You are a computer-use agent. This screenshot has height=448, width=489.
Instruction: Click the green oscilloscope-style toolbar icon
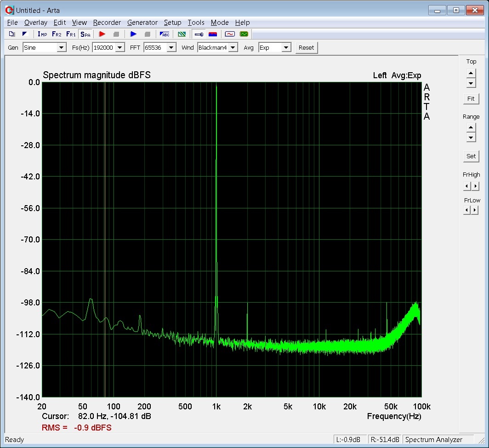pos(244,34)
